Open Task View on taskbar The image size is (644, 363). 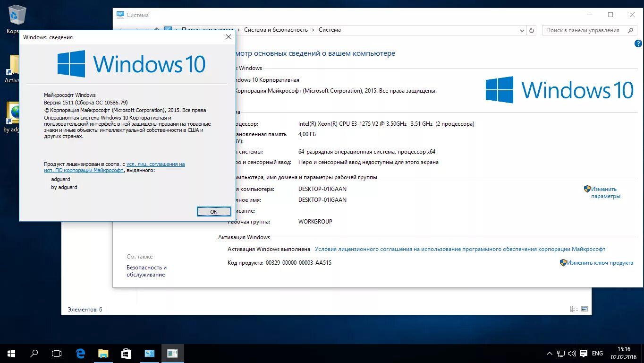click(57, 353)
